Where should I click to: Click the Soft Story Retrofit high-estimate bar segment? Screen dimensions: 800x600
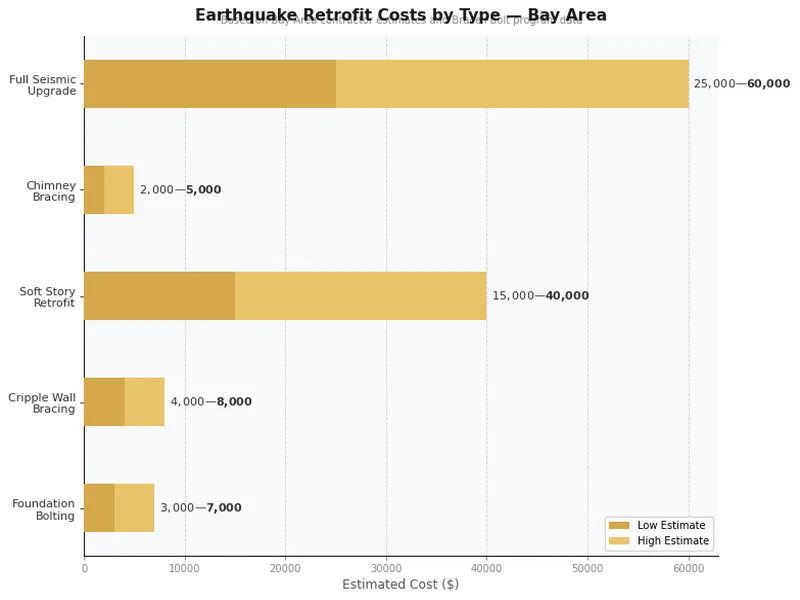[x=361, y=296]
